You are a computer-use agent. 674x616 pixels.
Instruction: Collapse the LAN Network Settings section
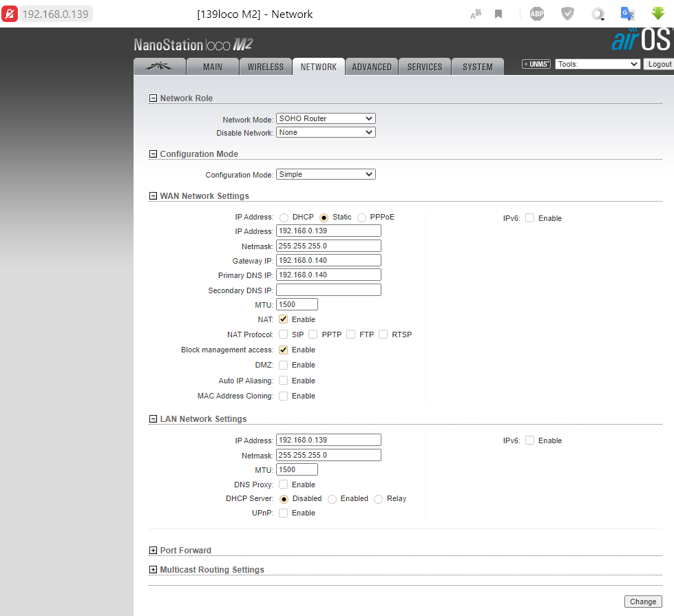[x=153, y=418]
